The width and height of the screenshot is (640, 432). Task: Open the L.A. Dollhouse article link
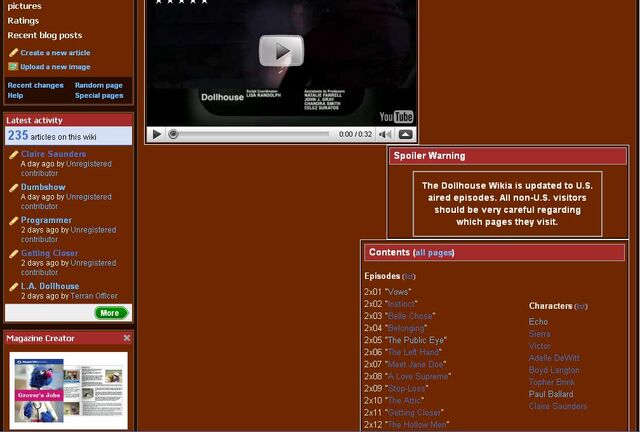[x=50, y=287]
